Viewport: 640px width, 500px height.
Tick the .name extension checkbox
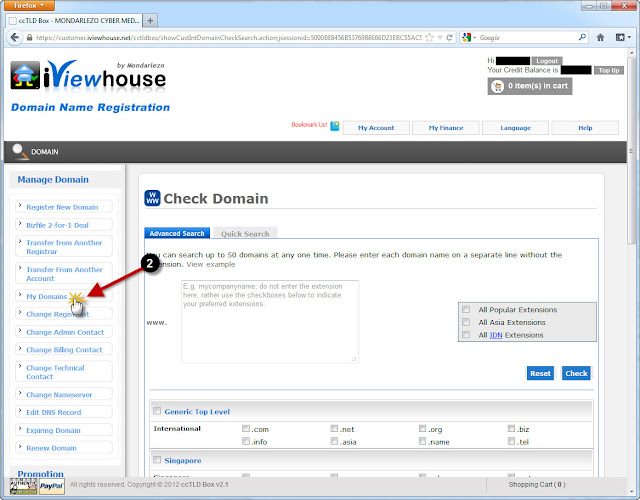click(x=422, y=441)
